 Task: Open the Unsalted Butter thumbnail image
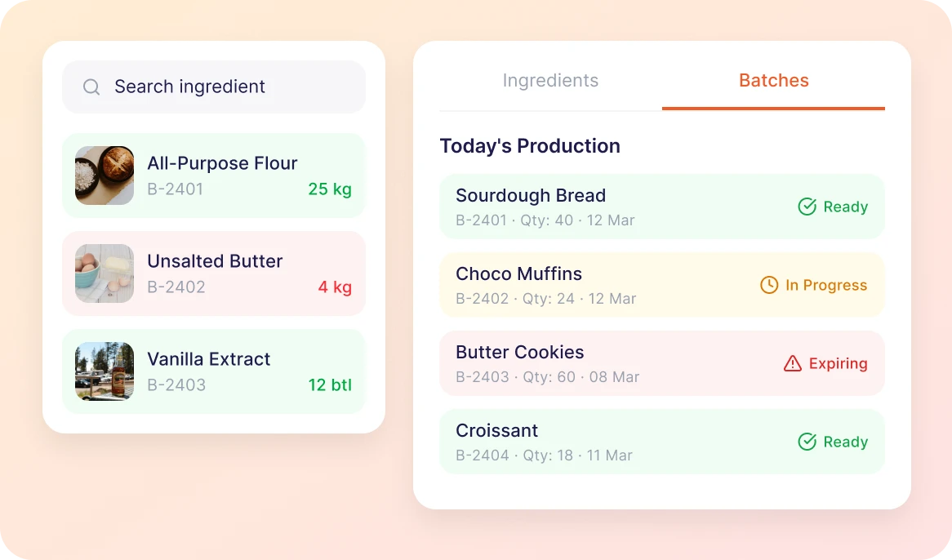point(105,273)
